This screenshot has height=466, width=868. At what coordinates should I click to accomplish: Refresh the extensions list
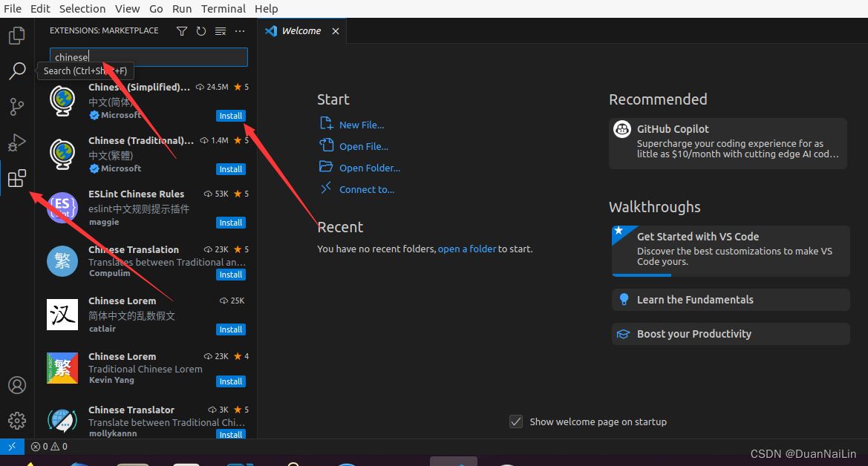point(201,31)
